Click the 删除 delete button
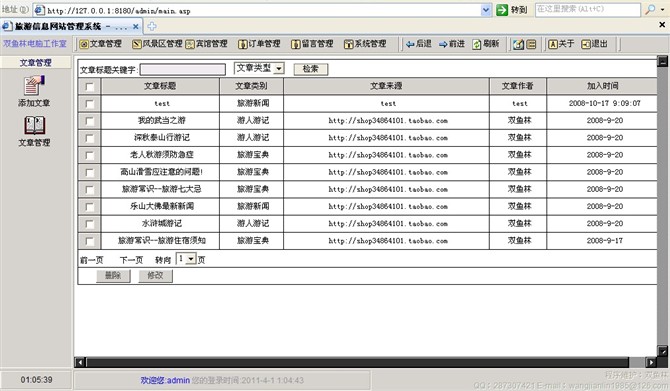Image resolution: width=670 pixels, height=391 pixels. click(113, 276)
